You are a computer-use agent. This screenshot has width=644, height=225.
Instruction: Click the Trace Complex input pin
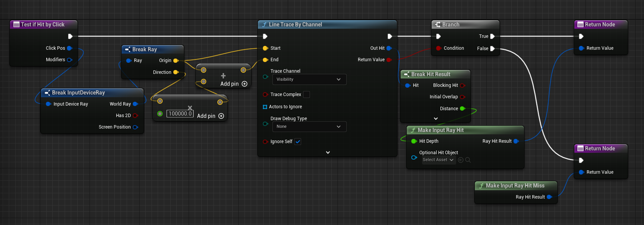(265, 95)
